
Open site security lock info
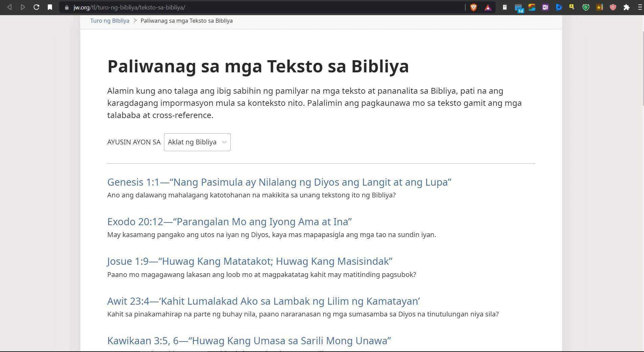pos(67,7)
